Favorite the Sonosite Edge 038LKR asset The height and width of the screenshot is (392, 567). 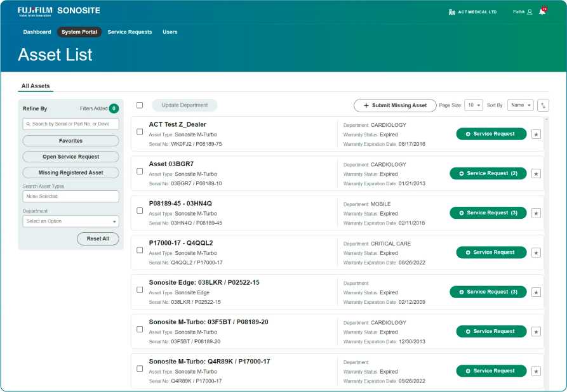coord(537,292)
